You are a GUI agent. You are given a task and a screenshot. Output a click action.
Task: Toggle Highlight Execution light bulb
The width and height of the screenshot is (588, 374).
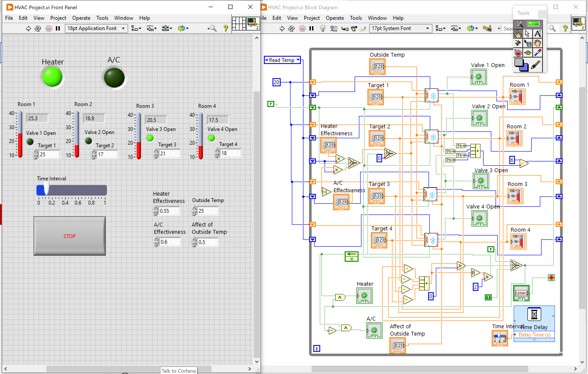pyautogui.click(x=323, y=28)
